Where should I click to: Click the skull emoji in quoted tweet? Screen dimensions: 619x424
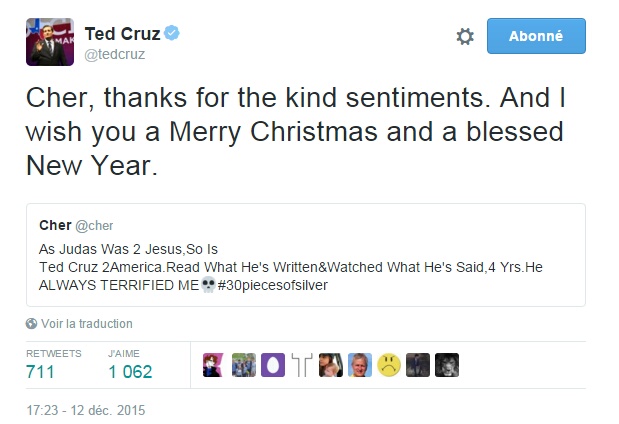point(209,285)
